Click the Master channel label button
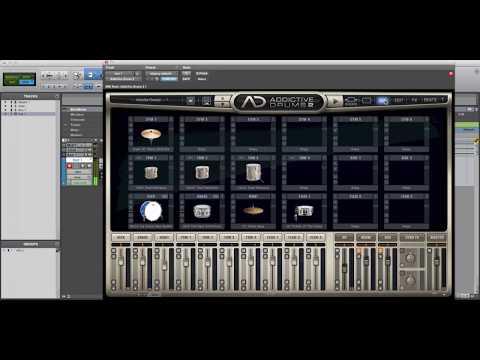480x360 pixels. click(x=437, y=237)
